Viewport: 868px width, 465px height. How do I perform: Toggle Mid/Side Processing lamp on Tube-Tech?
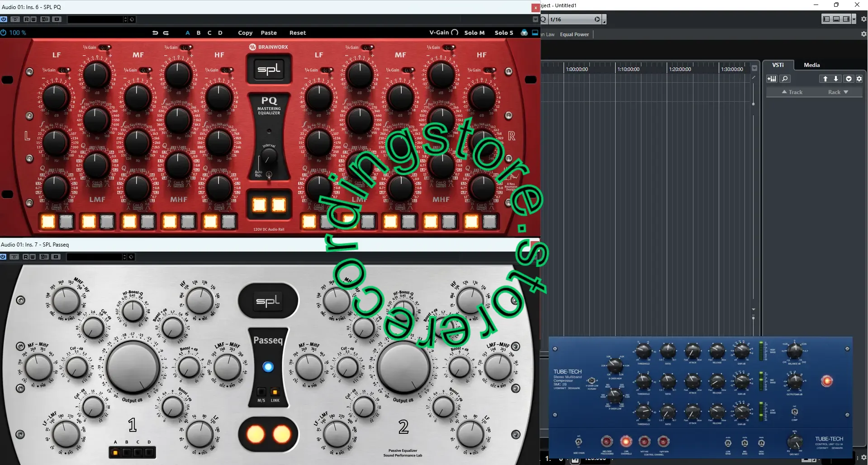point(607,441)
